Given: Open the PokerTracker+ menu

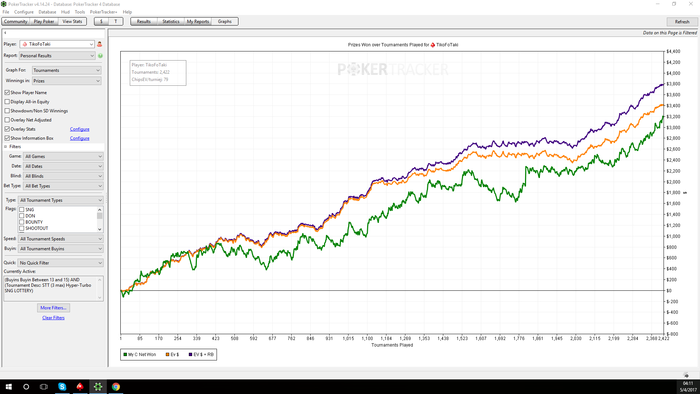Looking at the screenshot, I should [x=104, y=12].
